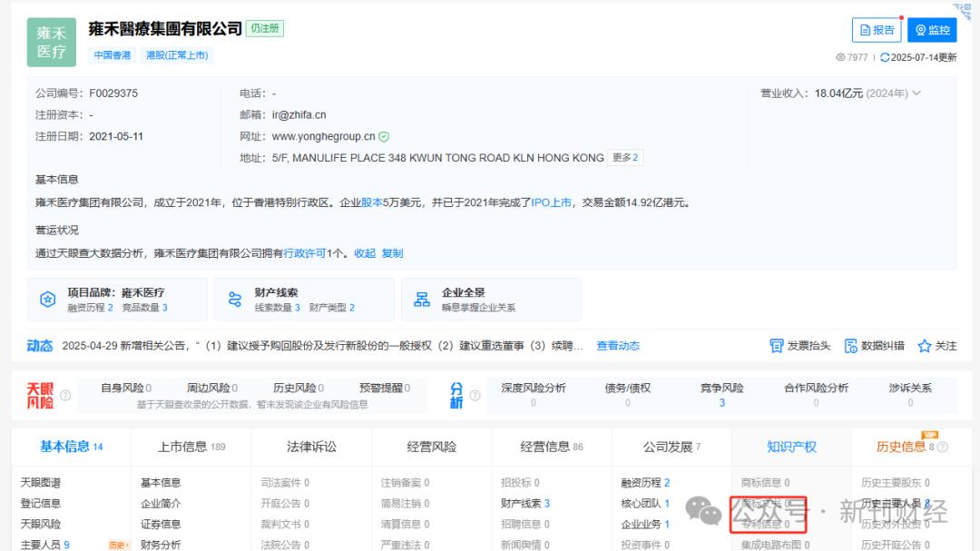
Task: Open website www.yonghegroup.cn
Action: [x=324, y=136]
